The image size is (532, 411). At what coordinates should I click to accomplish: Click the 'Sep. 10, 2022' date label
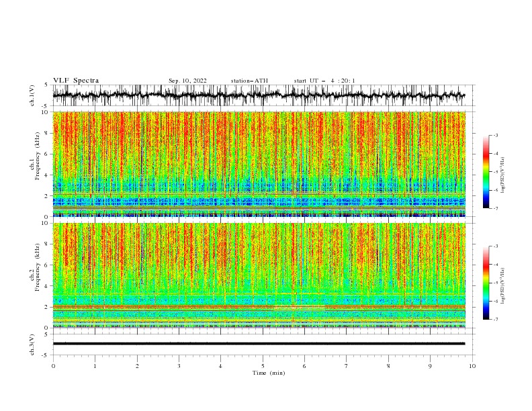pyautogui.click(x=187, y=81)
